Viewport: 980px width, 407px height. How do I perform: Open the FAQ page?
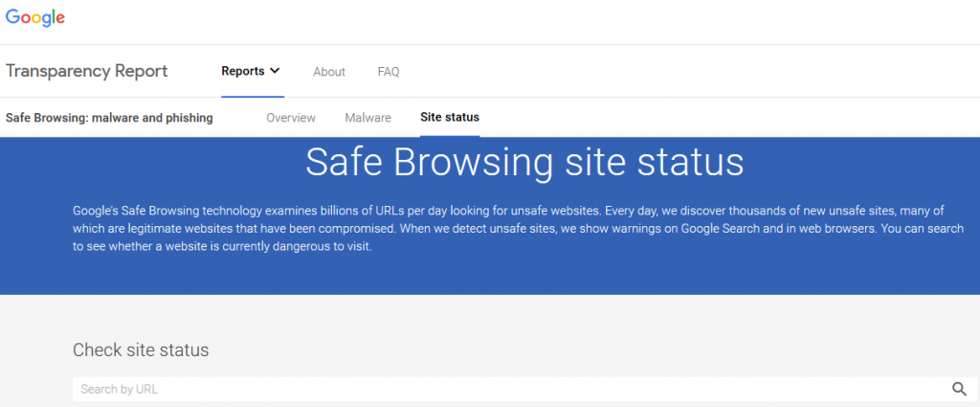point(389,72)
